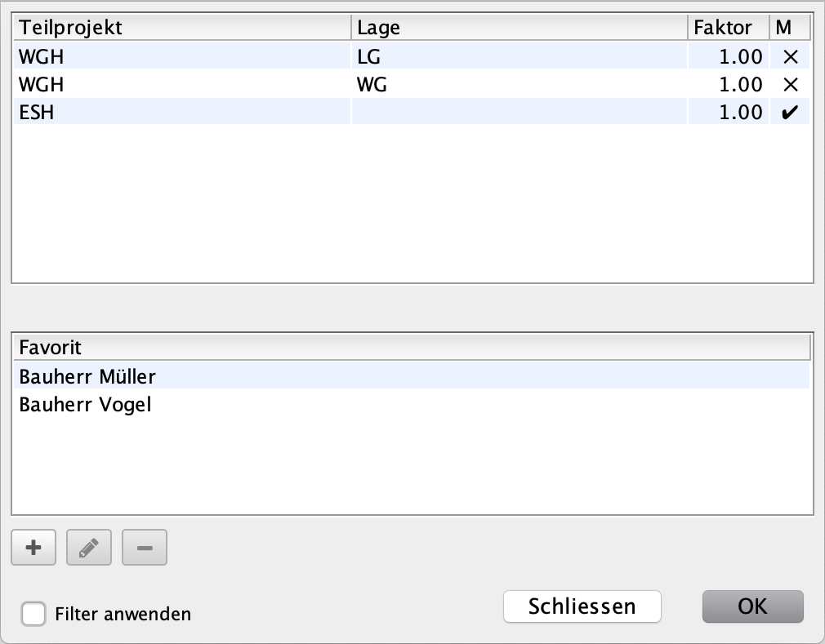Toggle the checkmark in the ESH row
Screen dimensions: 825x644
(790, 112)
